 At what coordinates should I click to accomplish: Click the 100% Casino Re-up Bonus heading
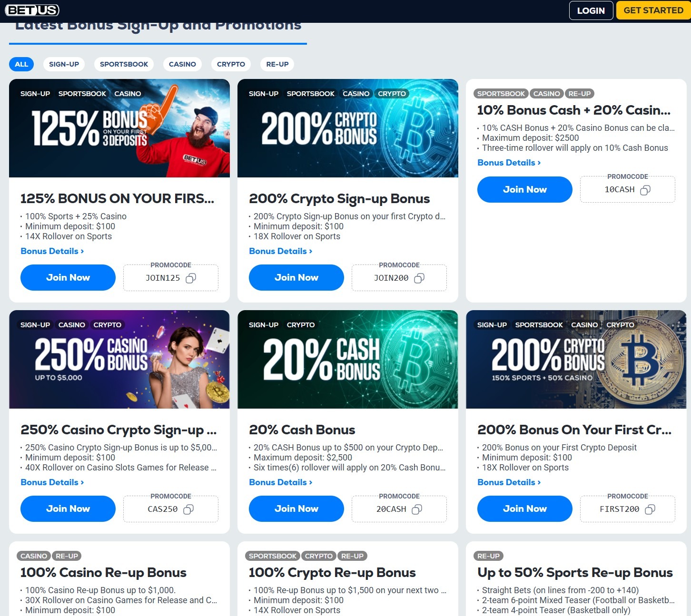(x=103, y=573)
